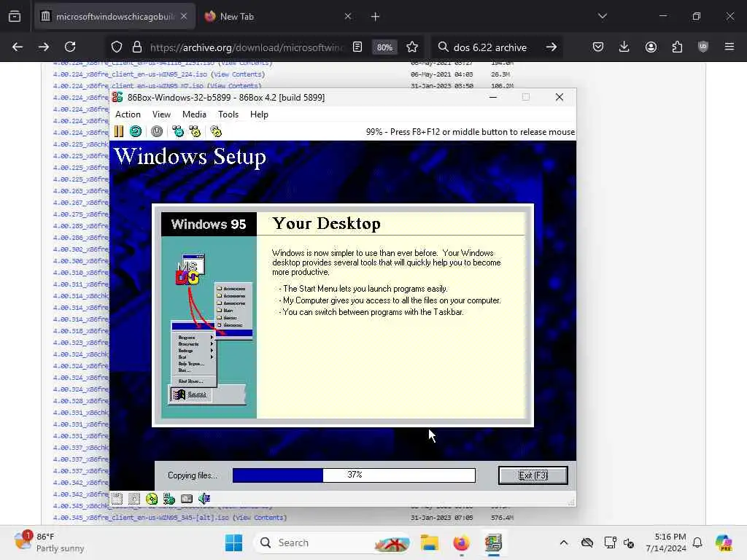
Task: Click the second floppy drive status icon
Action: click(x=134, y=499)
